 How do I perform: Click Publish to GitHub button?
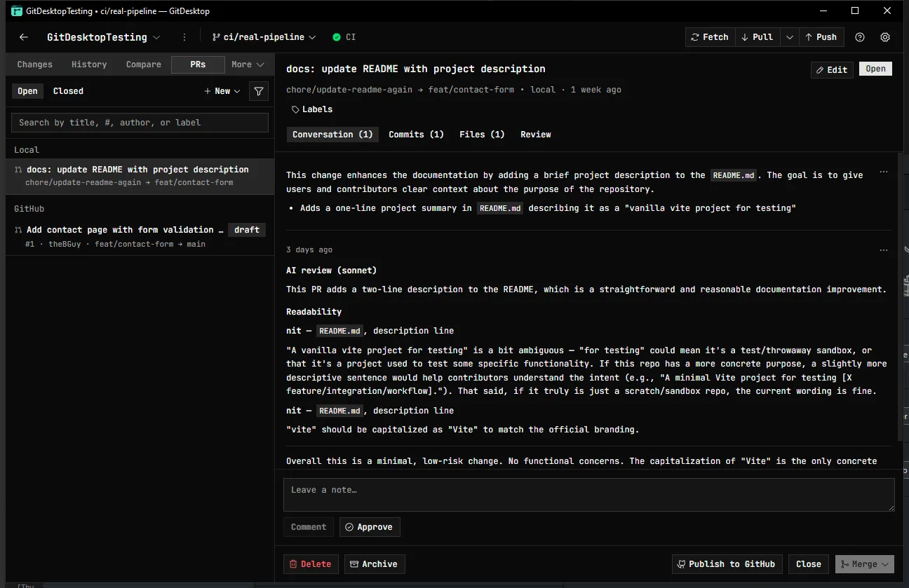click(727, 564)
